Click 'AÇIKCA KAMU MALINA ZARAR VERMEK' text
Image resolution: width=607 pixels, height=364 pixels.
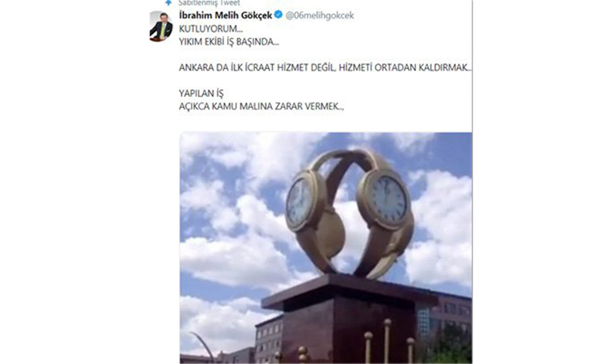pyautogui.click(x=261, y=106)
